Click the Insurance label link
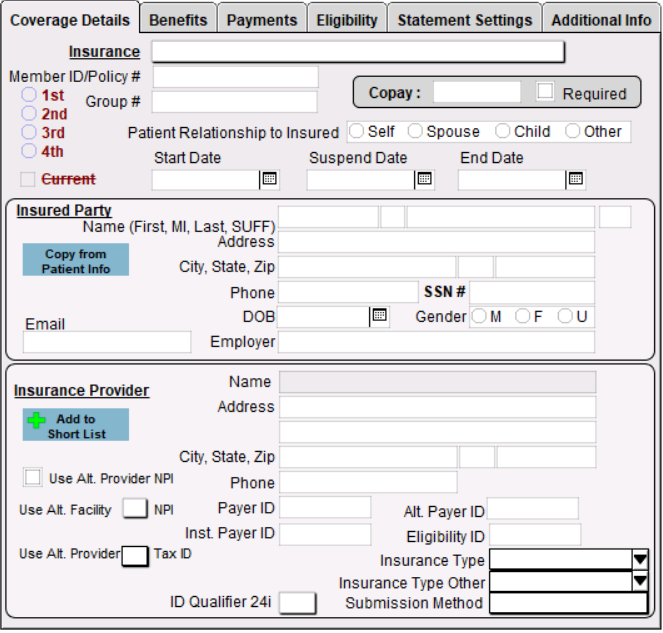Viewport: 663px width, 633px height. click(x=104, y=52)
